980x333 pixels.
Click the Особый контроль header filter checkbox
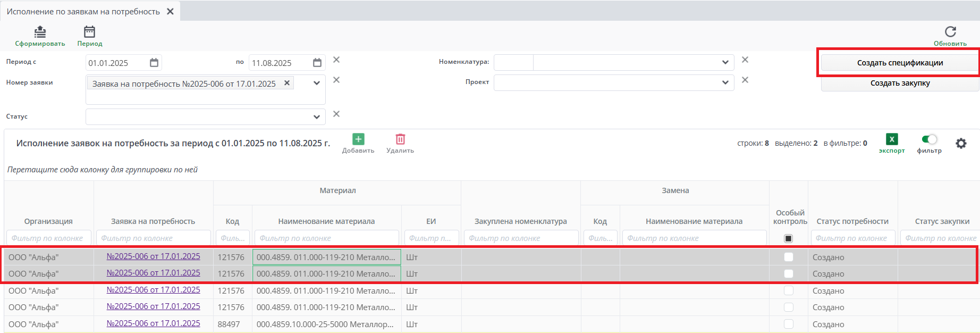tap(789, 238)
